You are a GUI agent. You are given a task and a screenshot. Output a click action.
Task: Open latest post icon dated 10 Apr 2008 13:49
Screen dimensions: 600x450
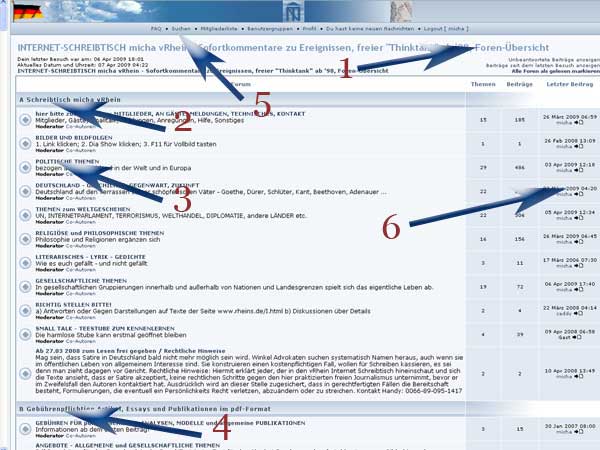point(579,377)
